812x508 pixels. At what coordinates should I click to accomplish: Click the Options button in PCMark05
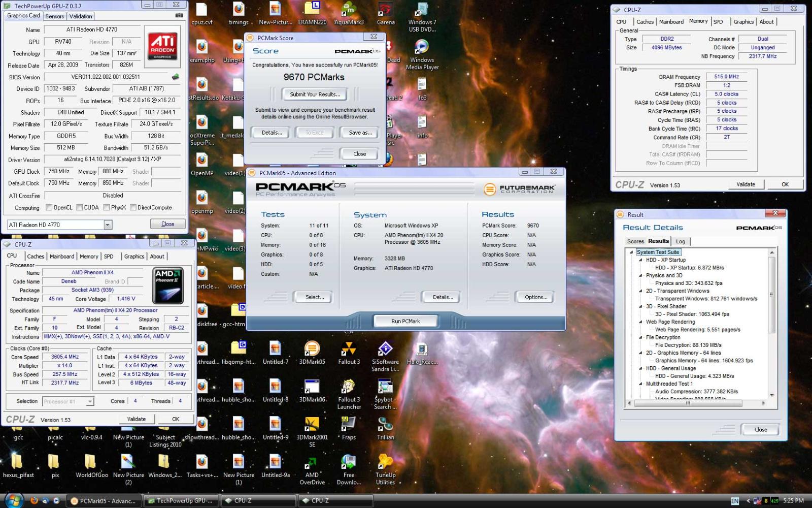click(x=536, y=297)
